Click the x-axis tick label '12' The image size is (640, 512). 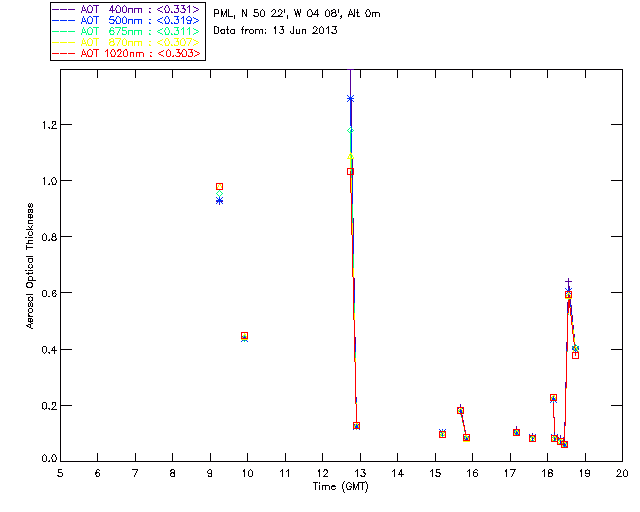pos(322,473)
